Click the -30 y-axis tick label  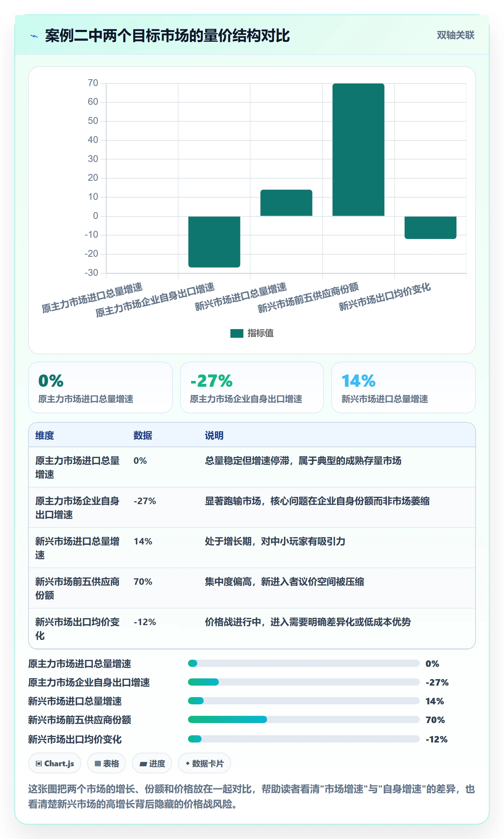(x=91, y=273)
